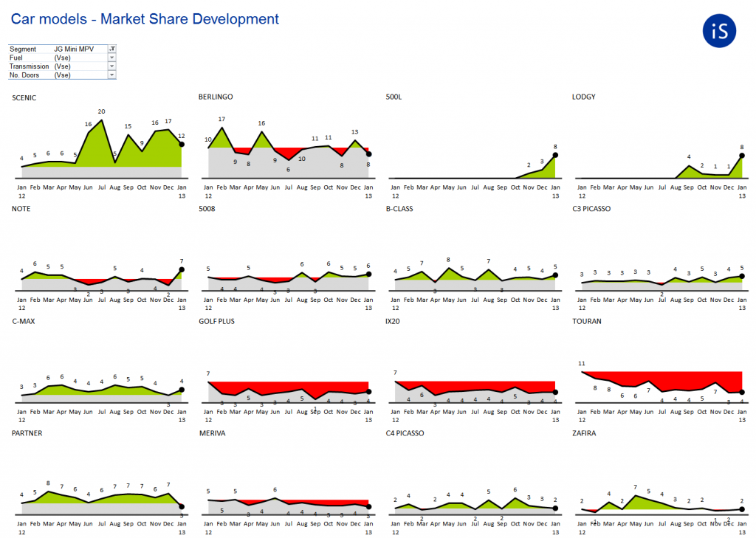Click the dashboard title 'Car models - Market Share Development'

click(x=145, y=18)
